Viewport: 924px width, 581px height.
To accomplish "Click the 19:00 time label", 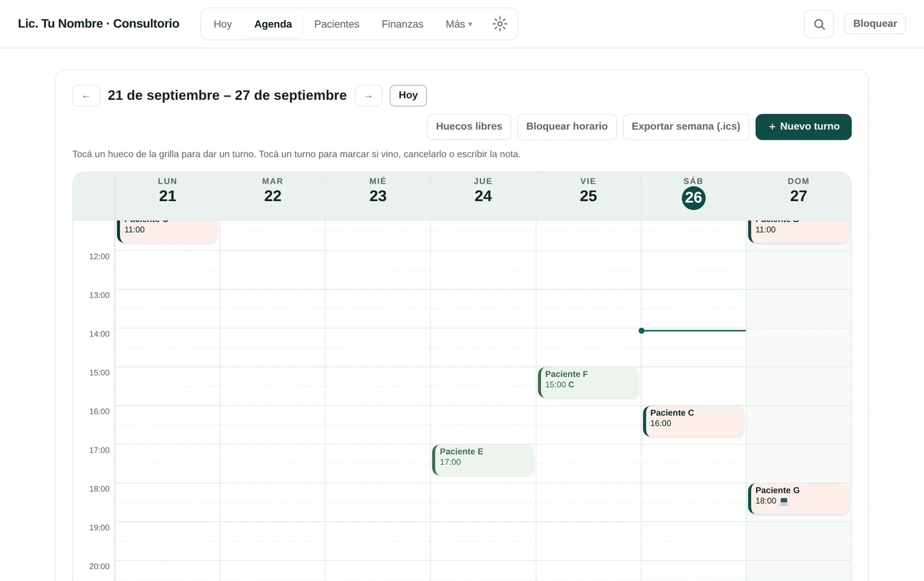I will 99,527.
